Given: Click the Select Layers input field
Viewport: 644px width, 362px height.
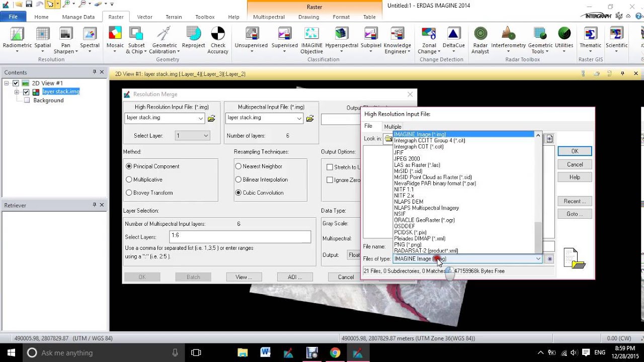Looking at the screenshot, I should (x=240, y=236).
